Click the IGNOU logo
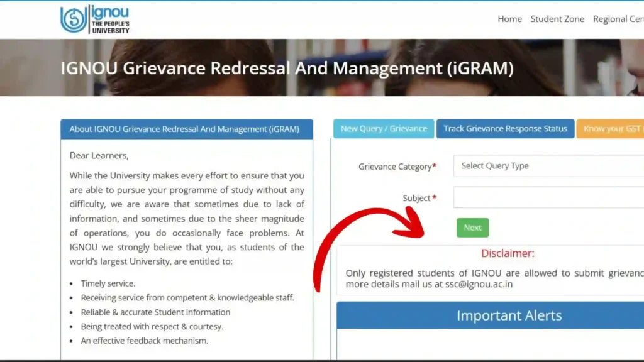Image resolution: width=644 pixels, height=362 pixels. coord(95,19)
